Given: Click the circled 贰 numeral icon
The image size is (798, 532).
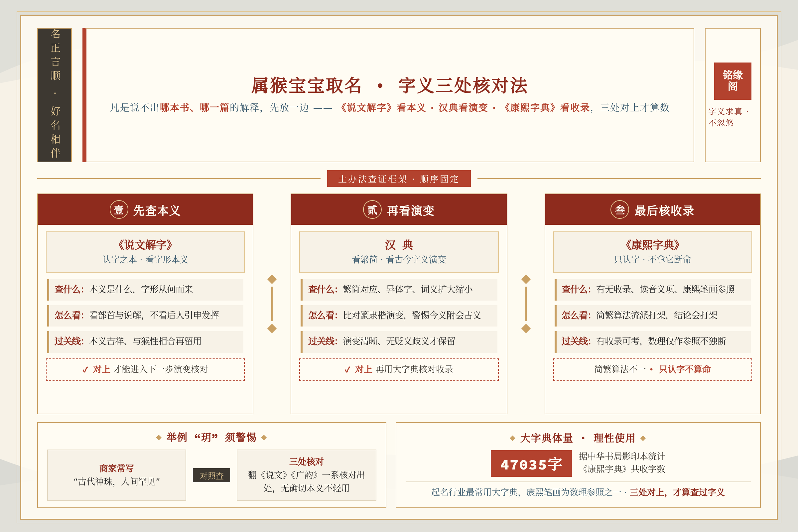Looking at the screenshot, I should tap(372, 210).
